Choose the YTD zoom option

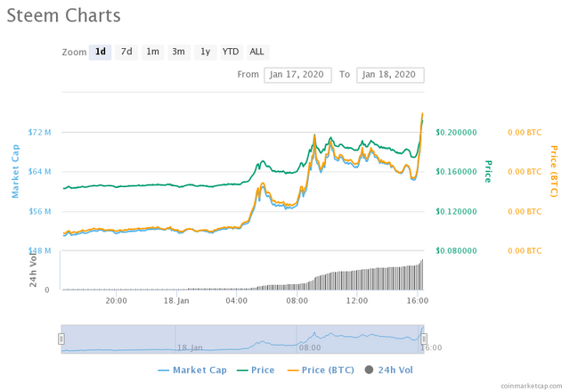click(x=232, y=52)
